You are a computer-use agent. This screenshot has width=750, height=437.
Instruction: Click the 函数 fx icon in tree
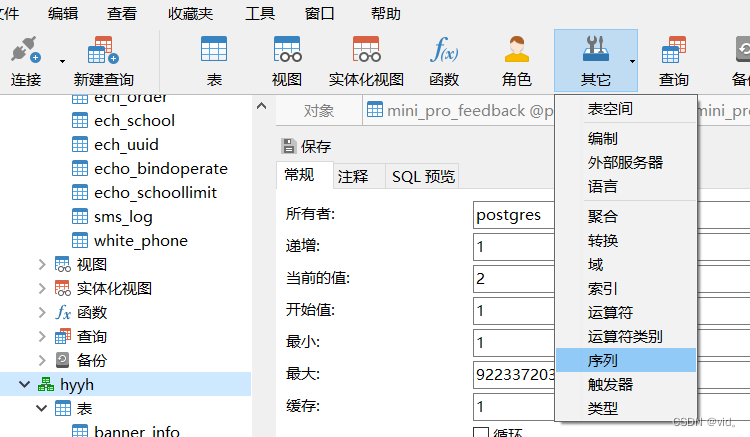coord(63,312)
